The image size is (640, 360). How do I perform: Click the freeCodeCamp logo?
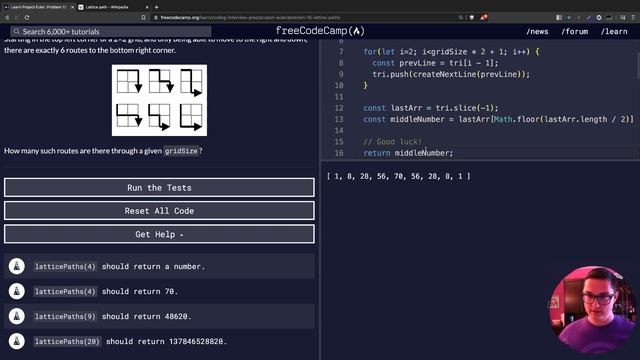320,31
